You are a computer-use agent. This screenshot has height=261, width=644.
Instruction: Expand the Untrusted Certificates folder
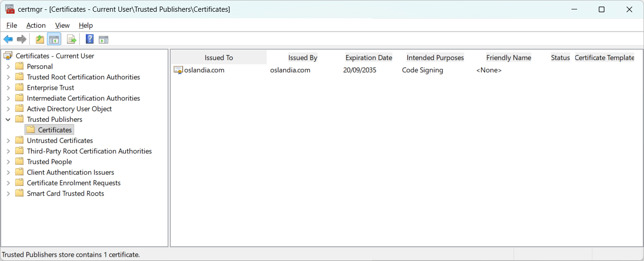[x=8, y=141]
